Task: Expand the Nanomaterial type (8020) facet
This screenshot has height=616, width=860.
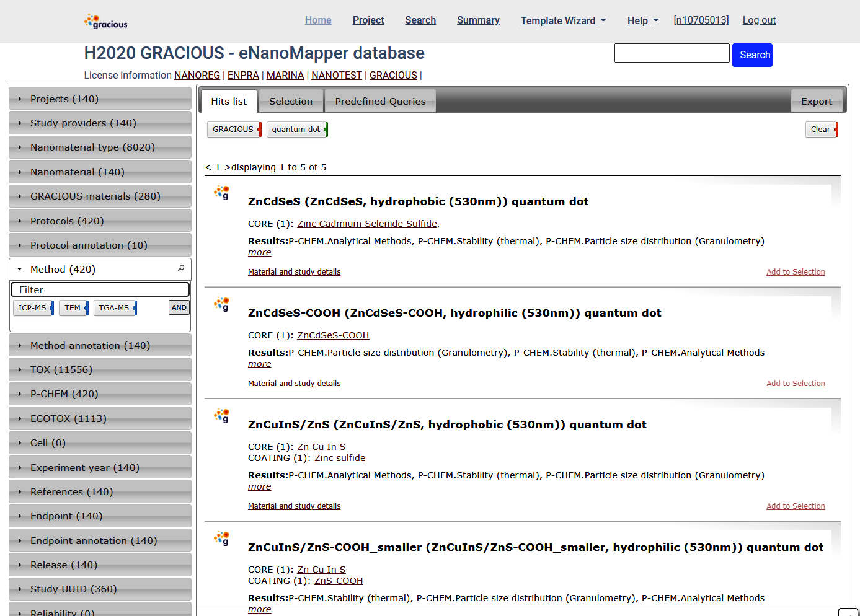Action: point(92,147)
